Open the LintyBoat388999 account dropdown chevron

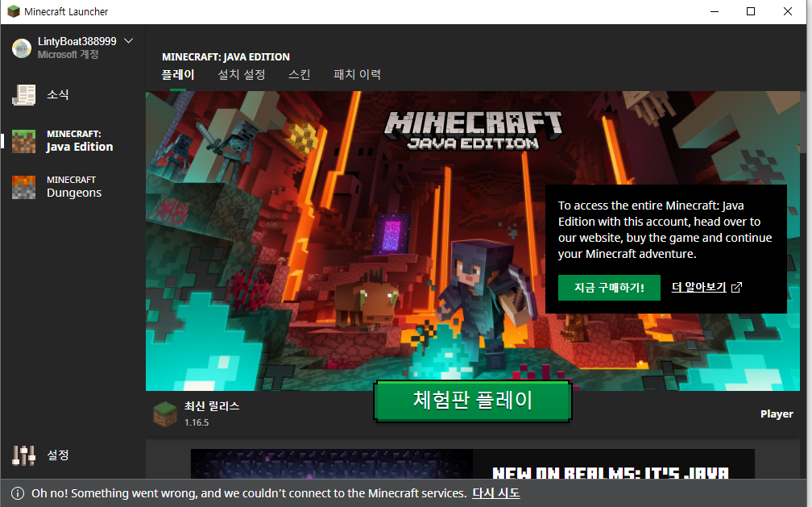(x=129, y=41)
